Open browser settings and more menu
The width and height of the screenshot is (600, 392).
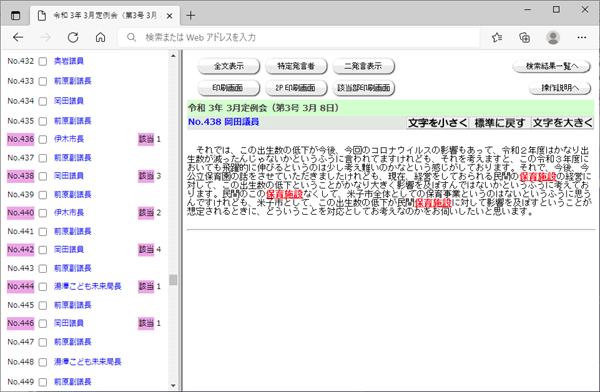coord(582,37)
